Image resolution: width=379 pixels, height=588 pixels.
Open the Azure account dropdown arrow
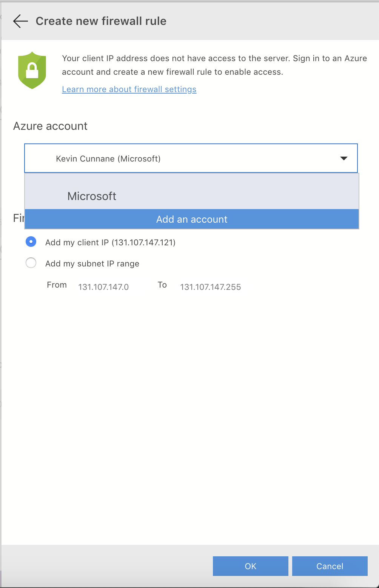[x=344, y=159]
